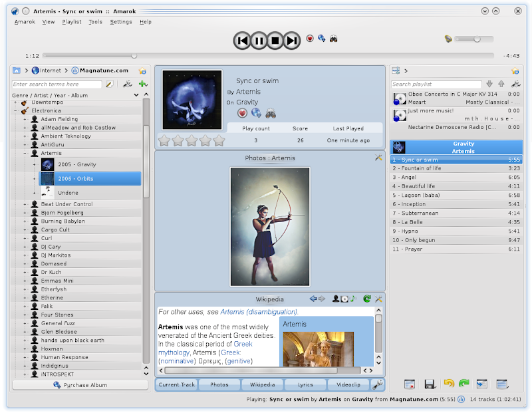Viewport: 532px width, 413px height.
Task: Expand the Beat Under Control artist
Action: click(x=25, y=204)
